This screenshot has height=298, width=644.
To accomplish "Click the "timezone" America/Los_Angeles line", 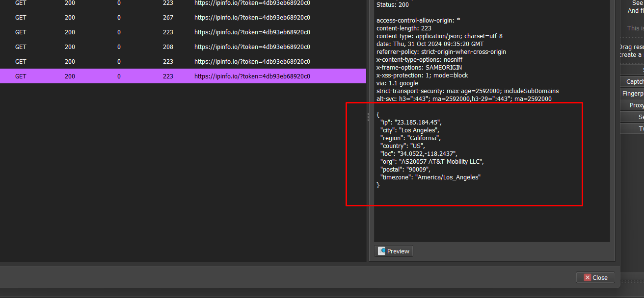I will coord(430,177).
